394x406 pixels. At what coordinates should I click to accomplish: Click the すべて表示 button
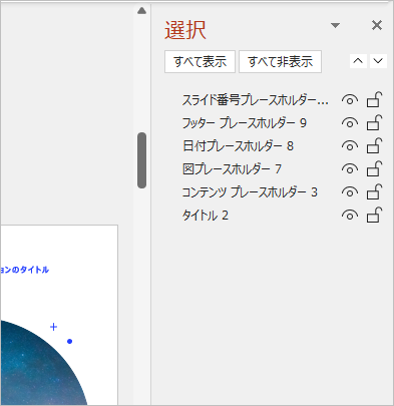[200, 61]
